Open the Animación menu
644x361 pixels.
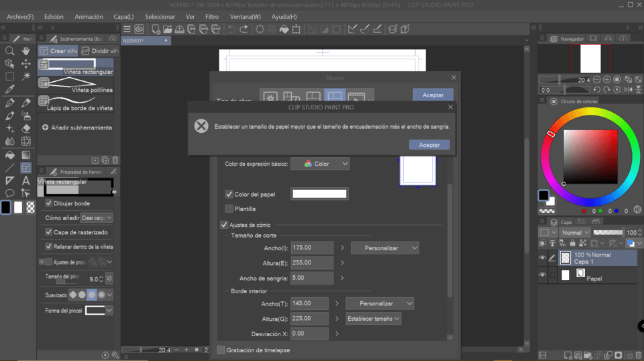point(89,16)
